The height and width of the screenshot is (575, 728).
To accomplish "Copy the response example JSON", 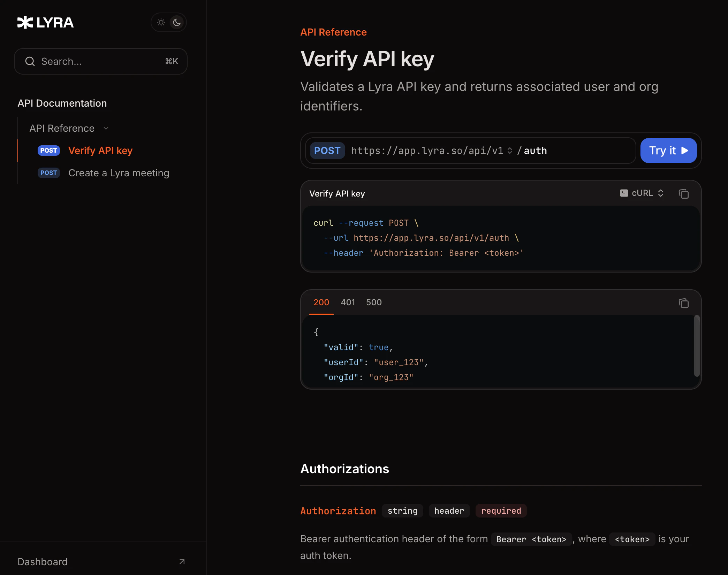I will (x=684, y=303).
